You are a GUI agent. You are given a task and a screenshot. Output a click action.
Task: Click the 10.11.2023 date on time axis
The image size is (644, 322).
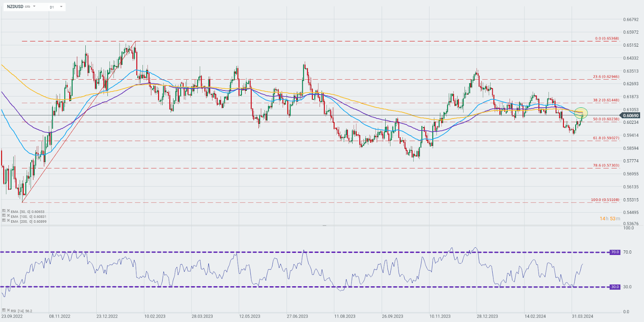[x=440, y=316]
